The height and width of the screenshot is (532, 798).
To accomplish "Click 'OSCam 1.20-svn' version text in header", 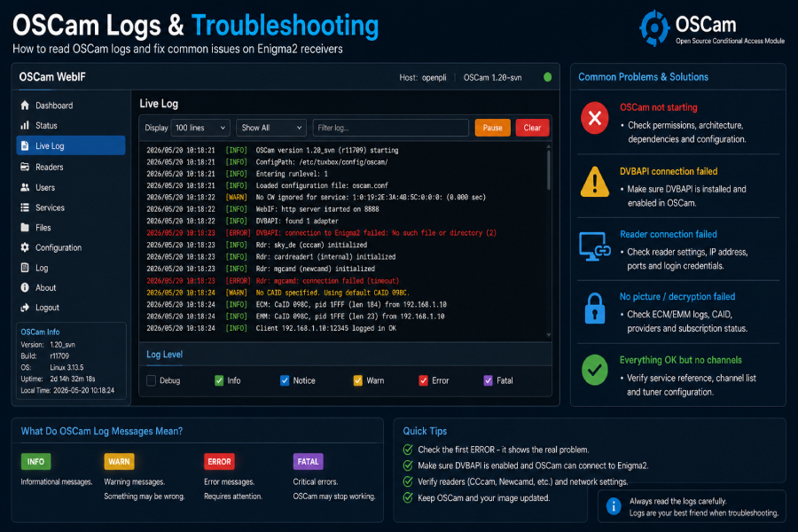I will [x=492, y=77].
